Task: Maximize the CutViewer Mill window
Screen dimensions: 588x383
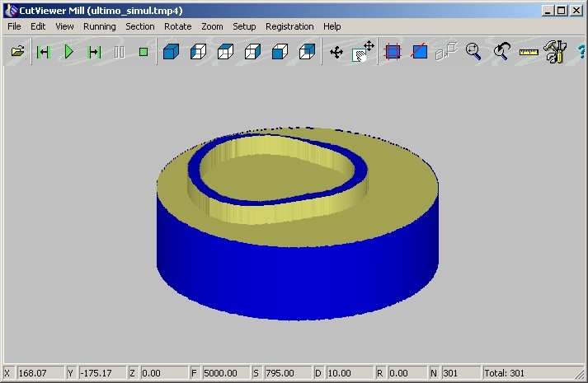Action: click(x=562, y=11)
